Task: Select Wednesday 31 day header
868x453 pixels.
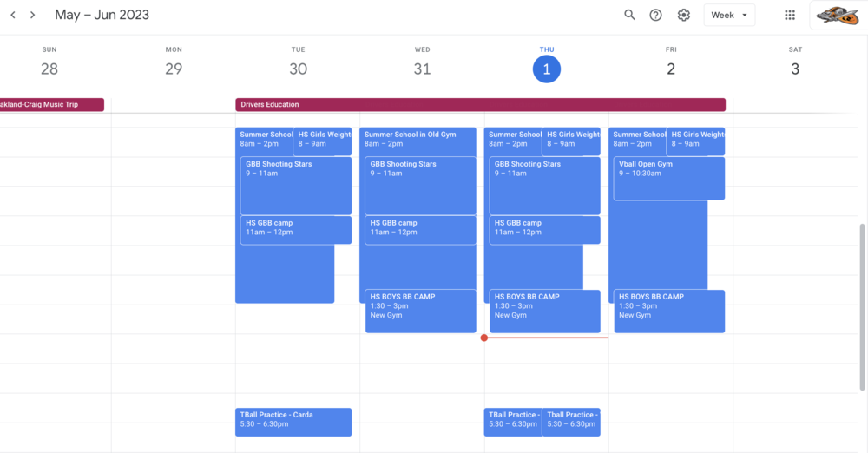Action: pyautogui.click(x=423, y=63)
